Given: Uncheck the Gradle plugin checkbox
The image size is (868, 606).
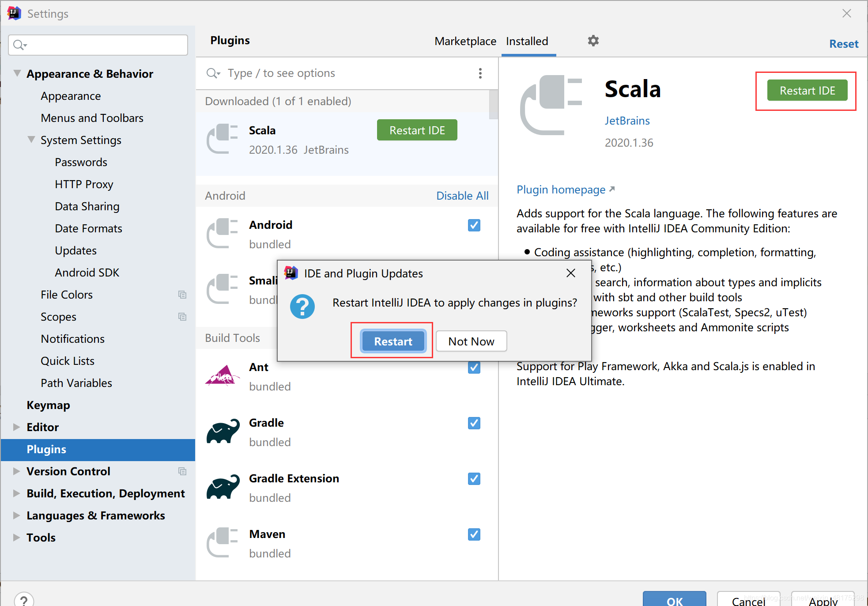Looking at the screenshot, I should (x=474, y=423).
